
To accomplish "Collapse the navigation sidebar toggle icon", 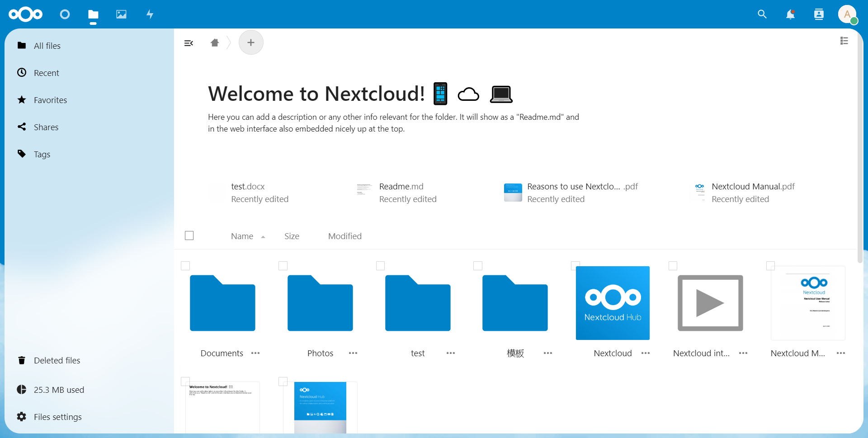I will (189, 43).
